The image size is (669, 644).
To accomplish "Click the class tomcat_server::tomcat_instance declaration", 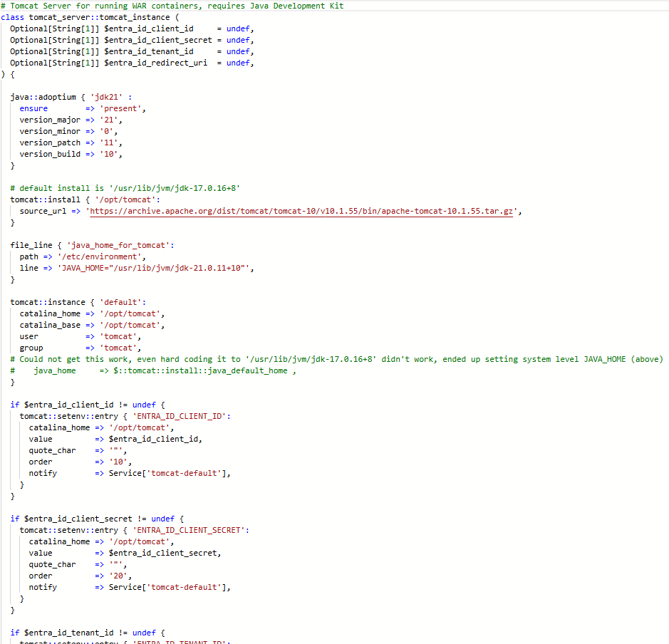I will click(x=90, y=18).
